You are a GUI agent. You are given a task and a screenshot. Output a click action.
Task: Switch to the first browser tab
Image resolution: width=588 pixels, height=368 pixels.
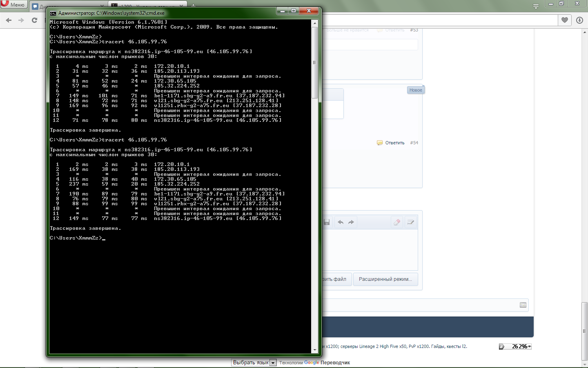coord(39,7)
